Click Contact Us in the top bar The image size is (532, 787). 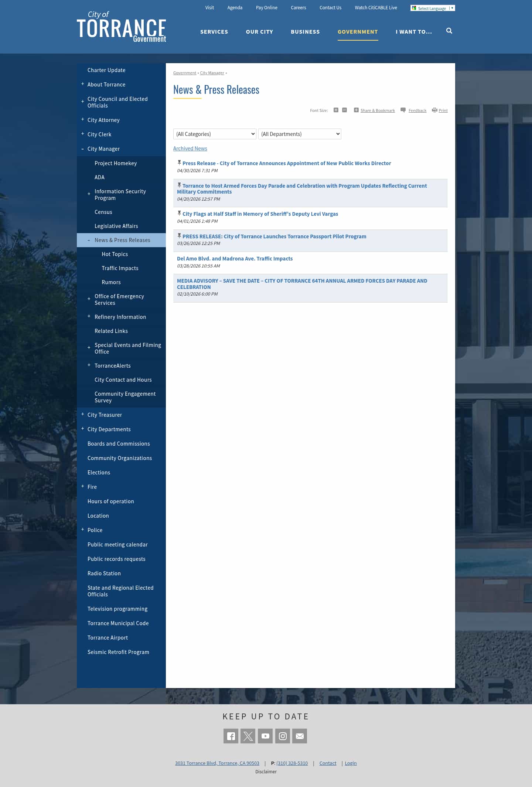(331, 8)
